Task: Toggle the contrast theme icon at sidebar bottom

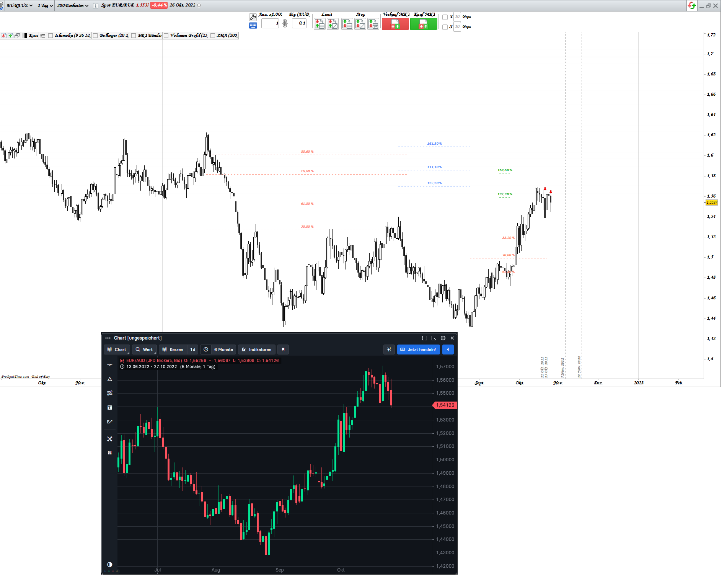Action: 110,565
